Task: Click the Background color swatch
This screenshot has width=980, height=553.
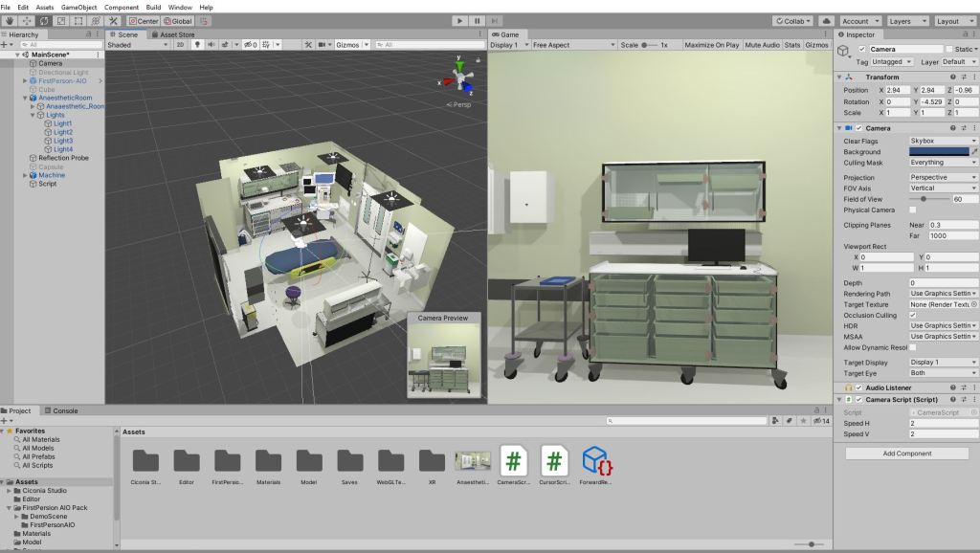Action: tap(937, 152)
